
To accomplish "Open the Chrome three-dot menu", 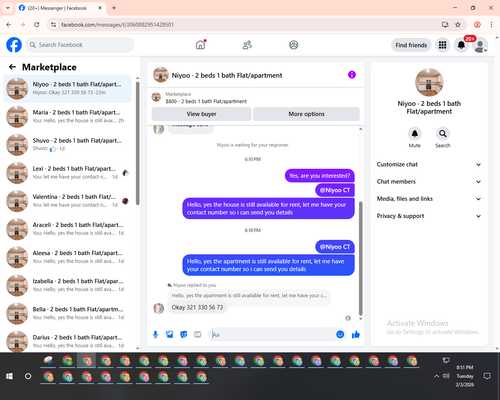I will pos(491,25).
